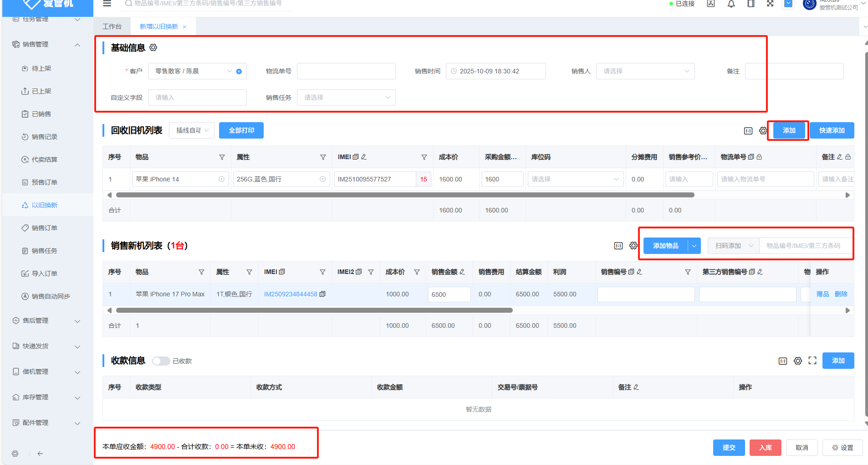Click the 物流单号 input field in 基础信息
The image size is (868, 465).
coord(346,71)
